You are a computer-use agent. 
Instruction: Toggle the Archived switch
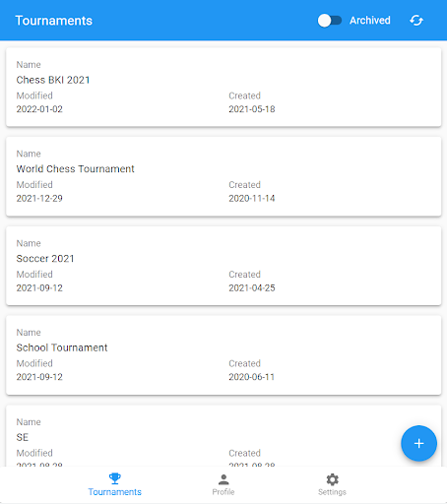coord(330,21)
